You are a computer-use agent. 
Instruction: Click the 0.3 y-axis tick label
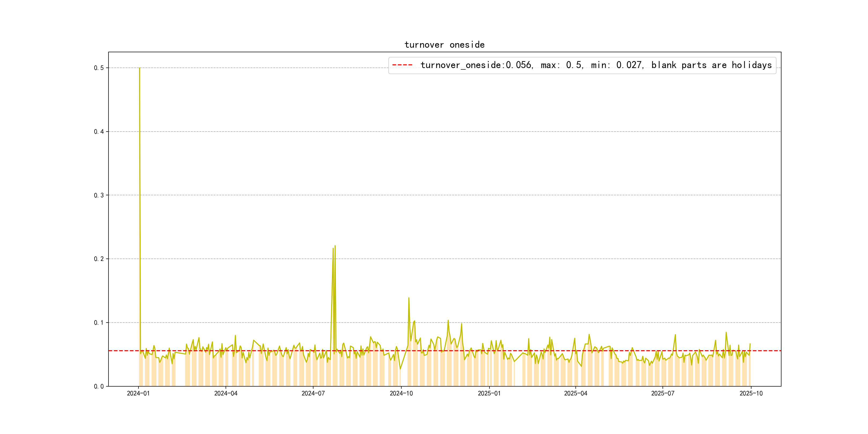tap(99, 195)
